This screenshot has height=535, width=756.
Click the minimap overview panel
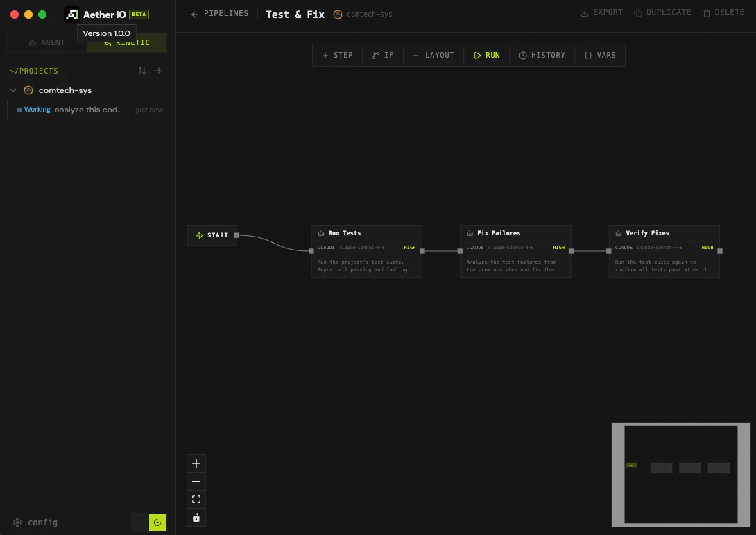click(681, 475)
